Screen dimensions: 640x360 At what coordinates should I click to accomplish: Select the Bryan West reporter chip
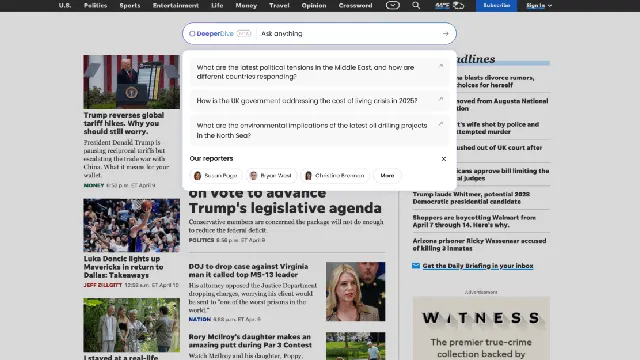point(271,176)
